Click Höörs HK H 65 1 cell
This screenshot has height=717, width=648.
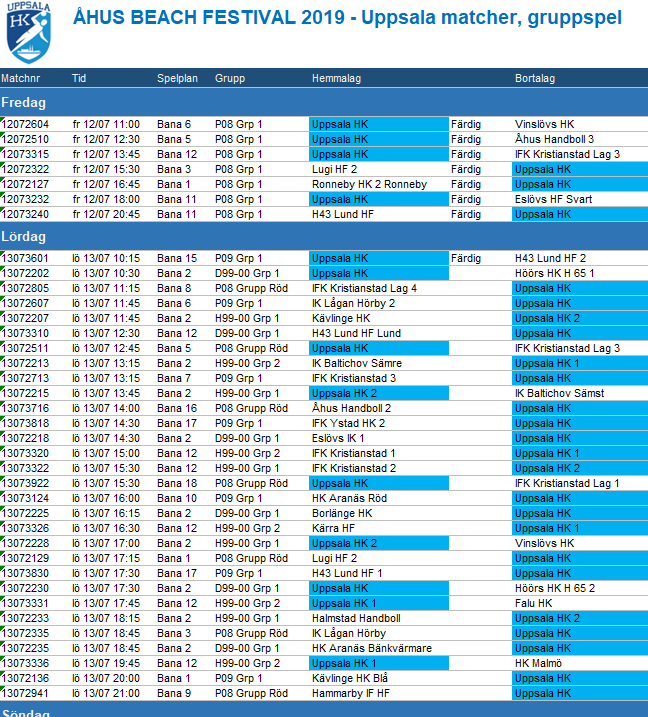(x=554, y=273)
